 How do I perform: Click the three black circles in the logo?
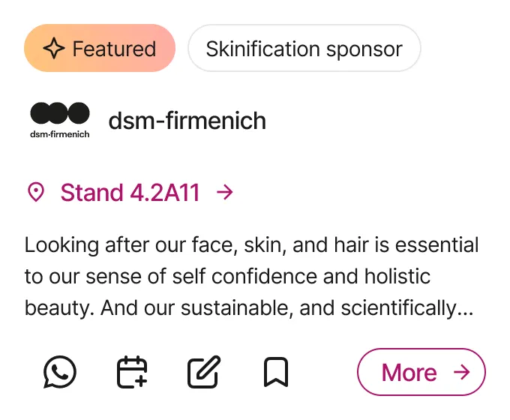click(60, 114)
